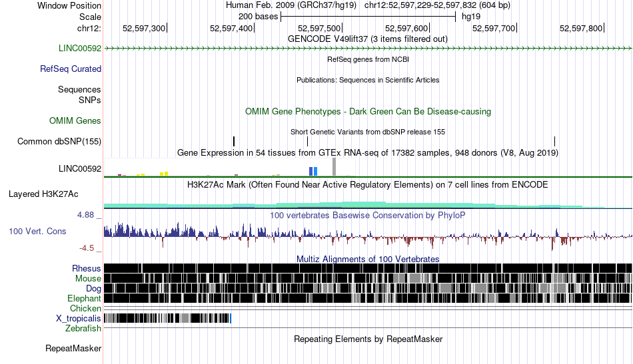The height and width of the screenshot is (364, 633).
Task: Click the middle dbSNP variant tick mark
Action: coord(308,141)
